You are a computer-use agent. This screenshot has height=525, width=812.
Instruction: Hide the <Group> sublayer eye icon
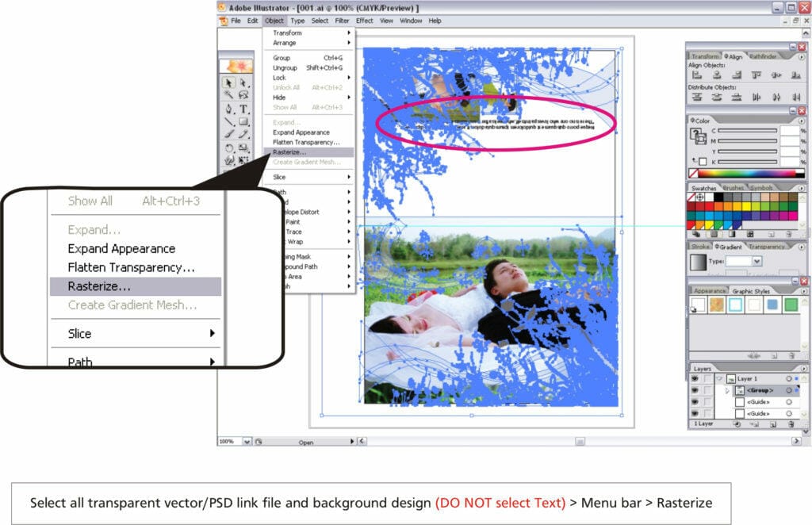click(695, 390)
